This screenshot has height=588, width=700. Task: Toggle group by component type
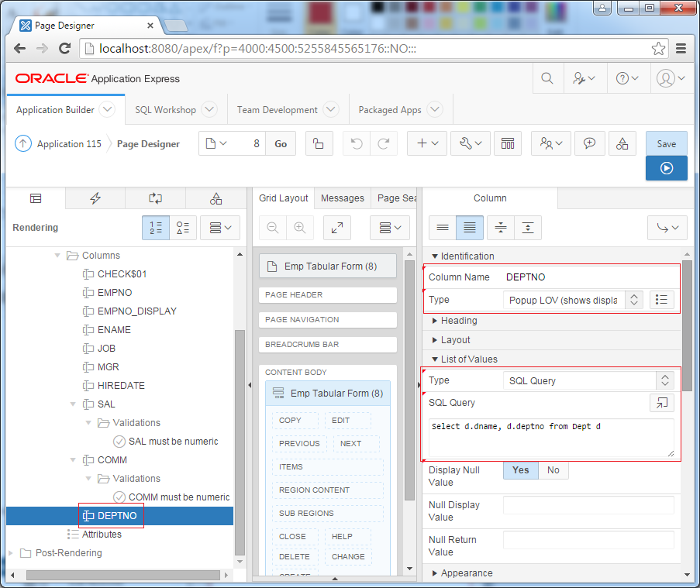tap(183, 228)
